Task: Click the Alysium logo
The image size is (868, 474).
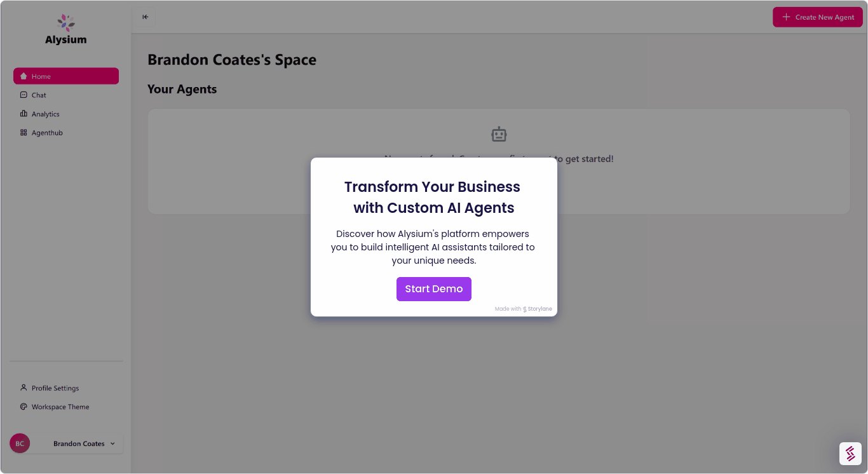Action: click(66, 29)
